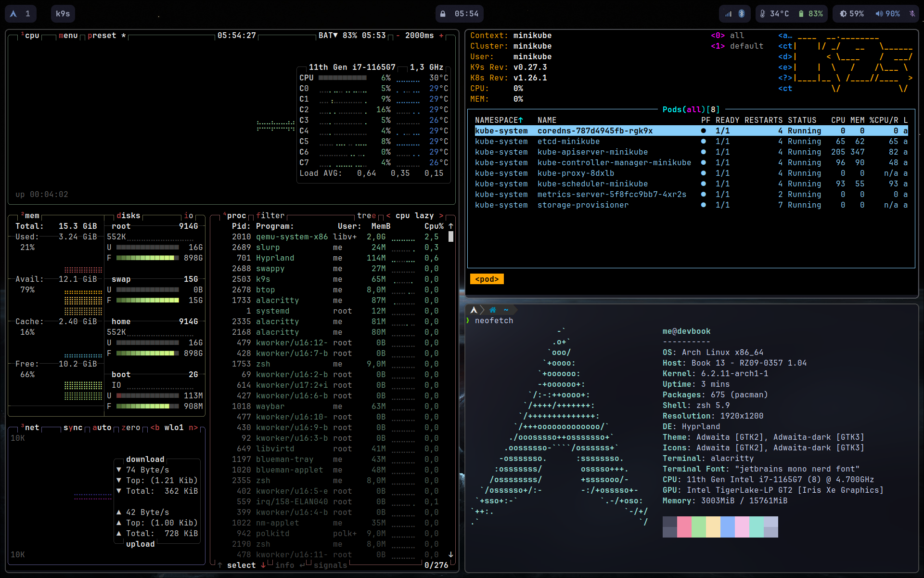Select previous process sort column arrow
Screen dimensions: 924x578
point(388,216)
